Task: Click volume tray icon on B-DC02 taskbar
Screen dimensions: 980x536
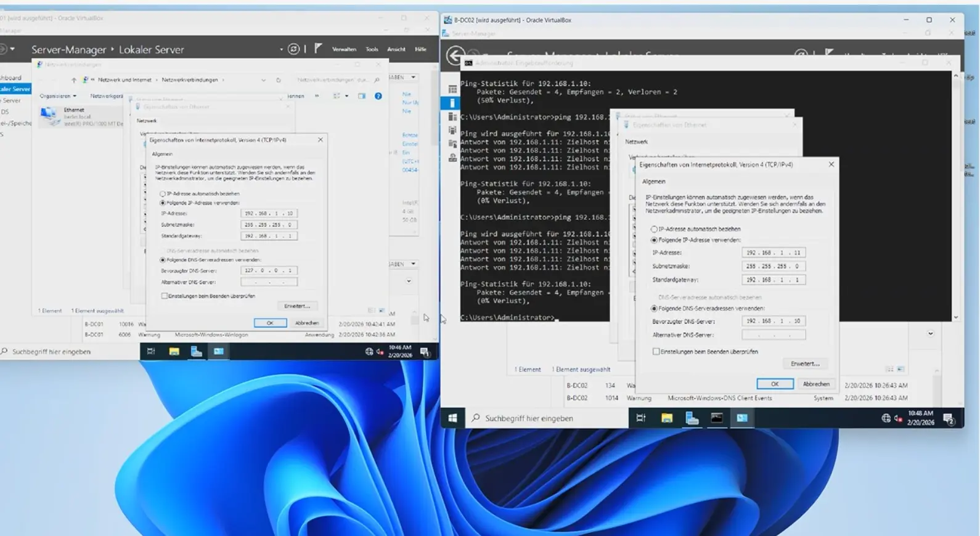Action: 898,418
